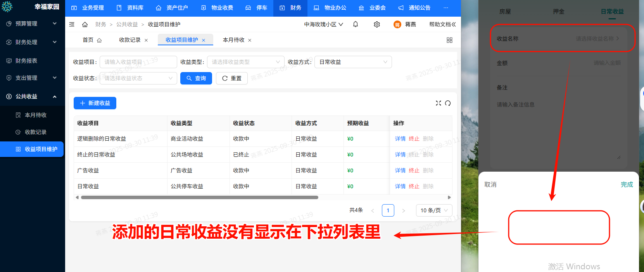The image size is (644, 272).
Task: Click the notification bell icon
Action: tap(356, 24)
